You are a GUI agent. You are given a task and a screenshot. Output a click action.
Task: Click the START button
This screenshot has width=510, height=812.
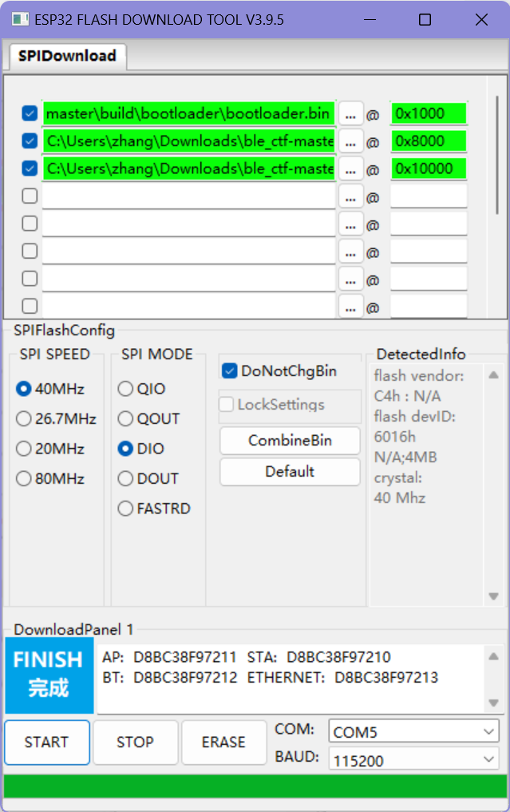[x=47, y=742]
